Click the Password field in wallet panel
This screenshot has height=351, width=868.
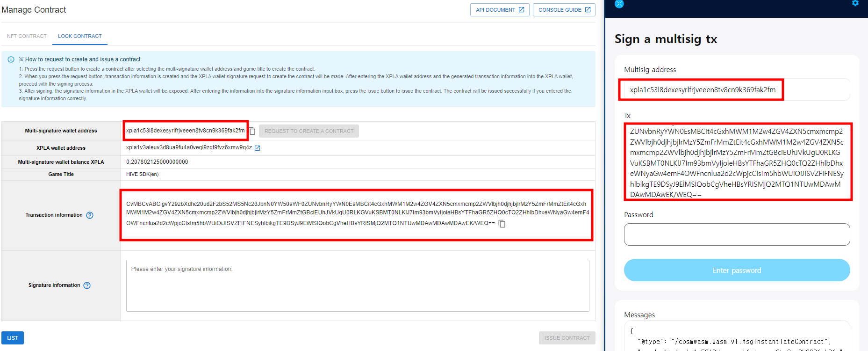pyautogui.click(x=737, y=234)
